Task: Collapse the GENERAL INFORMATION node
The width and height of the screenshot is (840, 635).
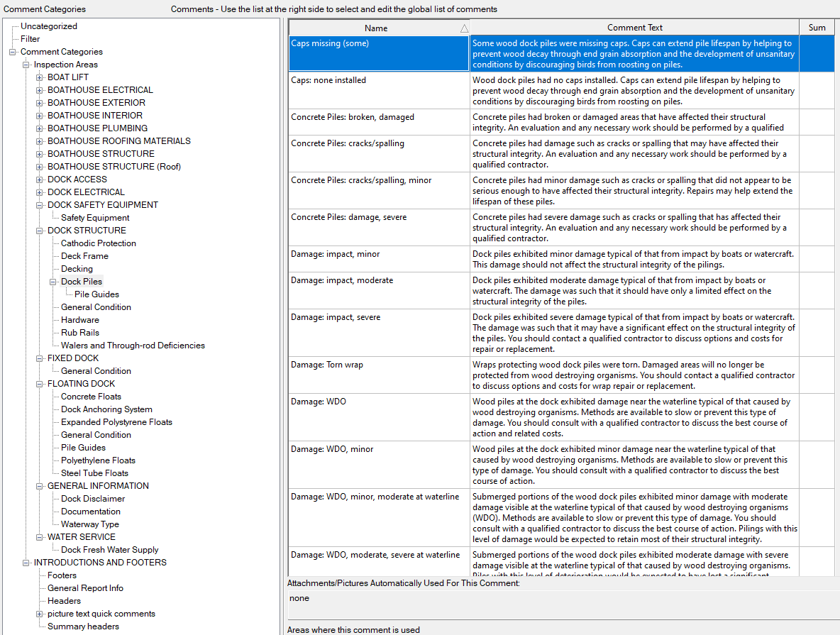Action: (39, 486)
